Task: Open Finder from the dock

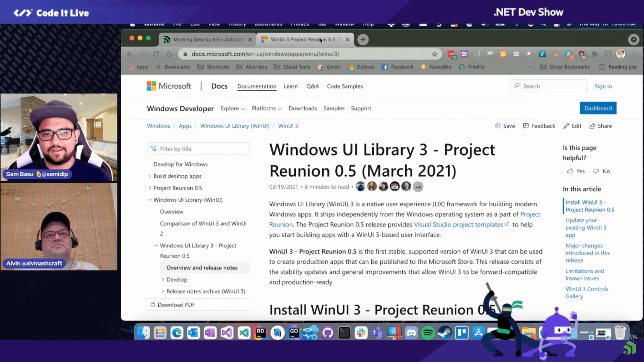Action: point(143,333)
